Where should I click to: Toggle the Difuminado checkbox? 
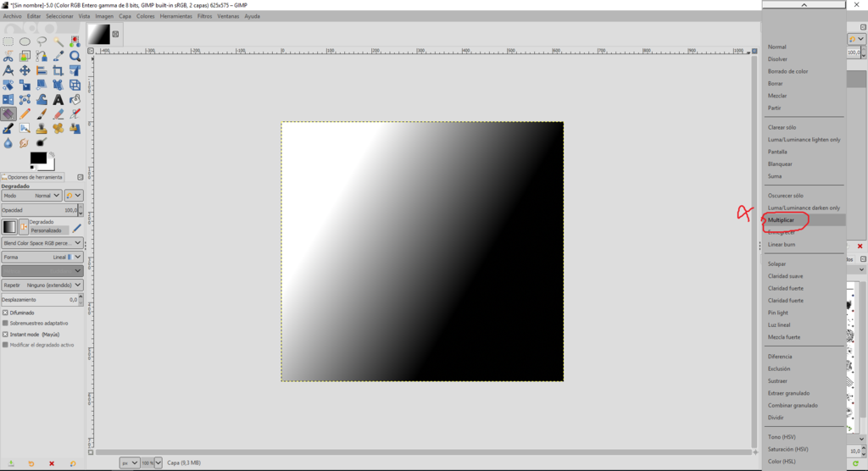click(x=6, y=313)
